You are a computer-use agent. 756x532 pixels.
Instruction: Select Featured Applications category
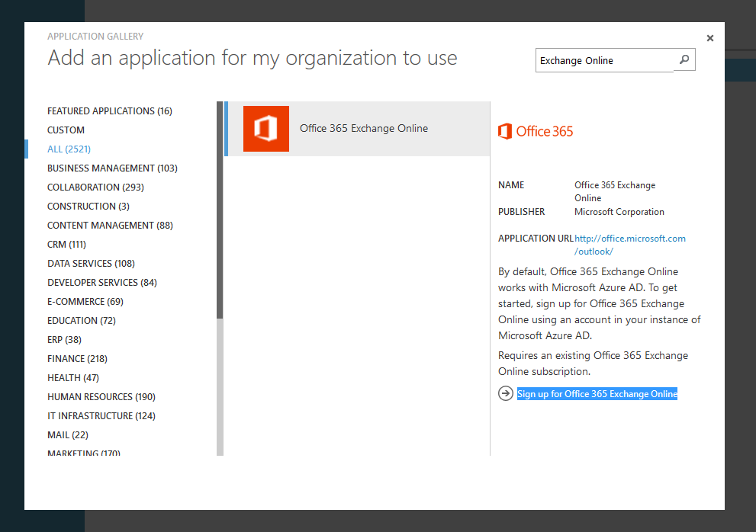pos(110,111)
